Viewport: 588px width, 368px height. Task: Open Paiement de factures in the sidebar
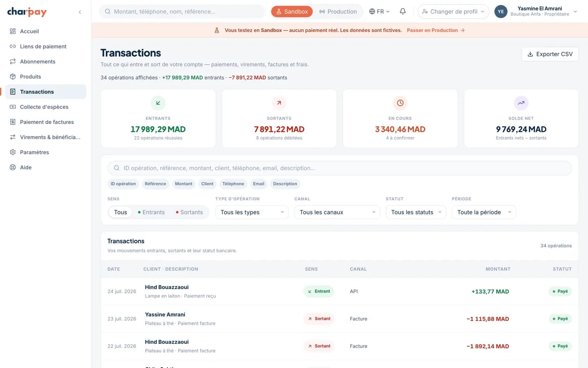46,122
